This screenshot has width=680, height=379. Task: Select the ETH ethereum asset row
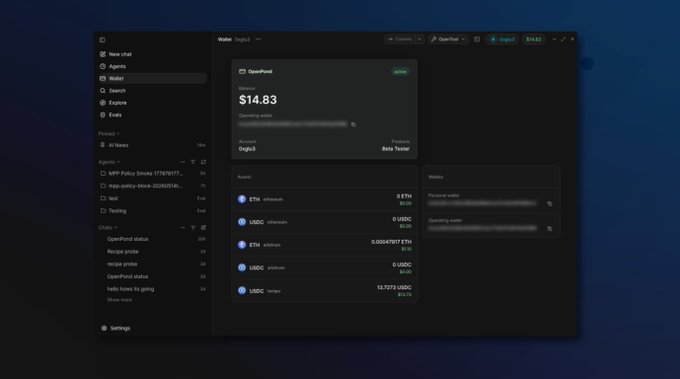click(324, 199)
